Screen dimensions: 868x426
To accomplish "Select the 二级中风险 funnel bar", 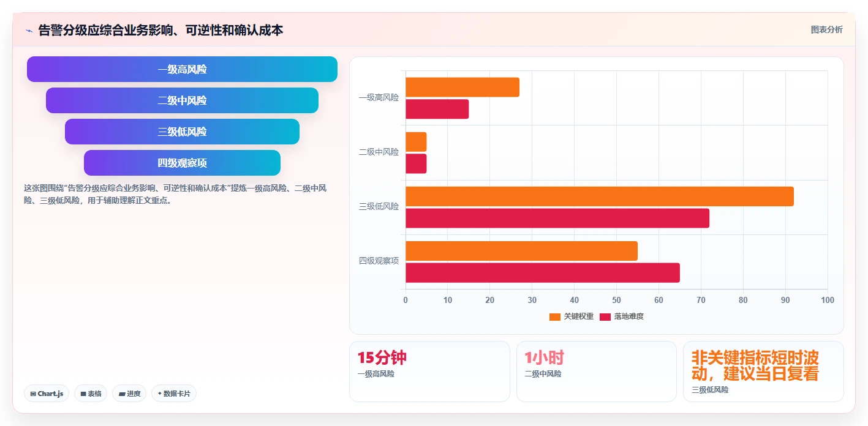I will (182, 100).
